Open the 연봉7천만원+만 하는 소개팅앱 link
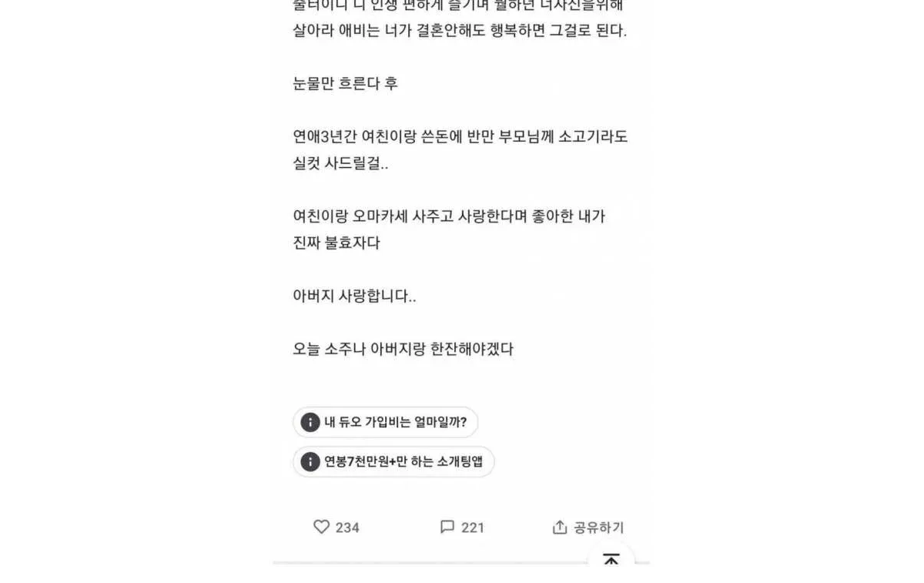924x583 pixels. [393, 462]
